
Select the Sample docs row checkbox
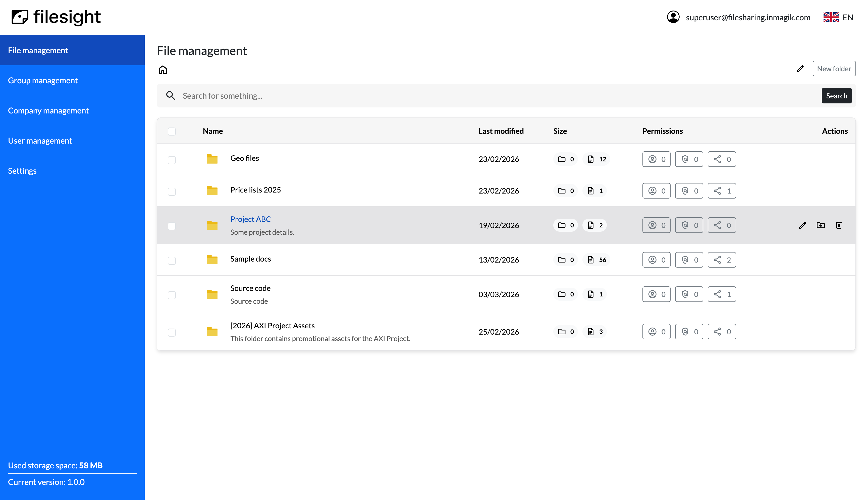point(172,261)
